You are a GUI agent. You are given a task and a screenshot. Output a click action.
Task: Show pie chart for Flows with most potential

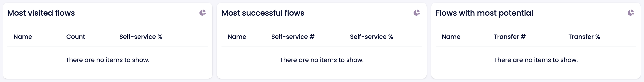point(631,13)
